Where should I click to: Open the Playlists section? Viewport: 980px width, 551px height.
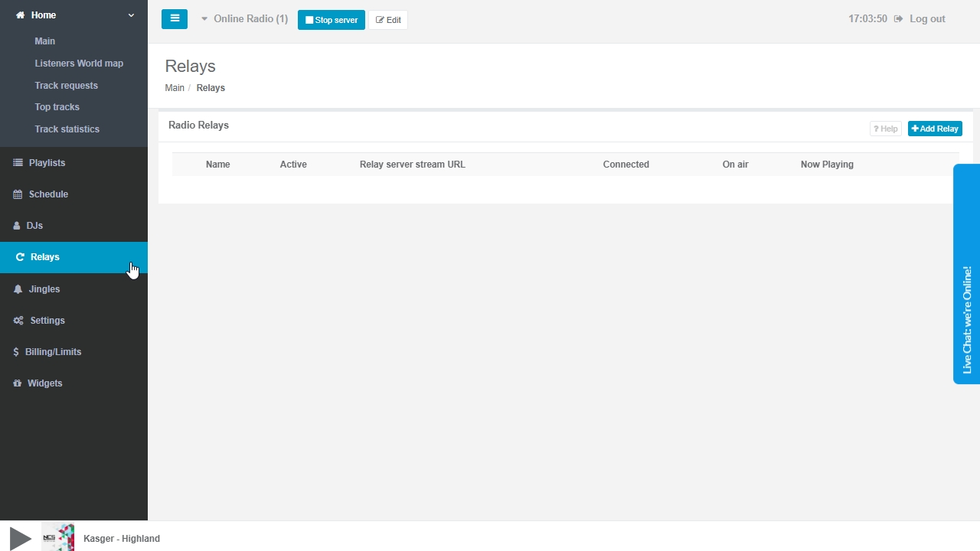(73, 163)
